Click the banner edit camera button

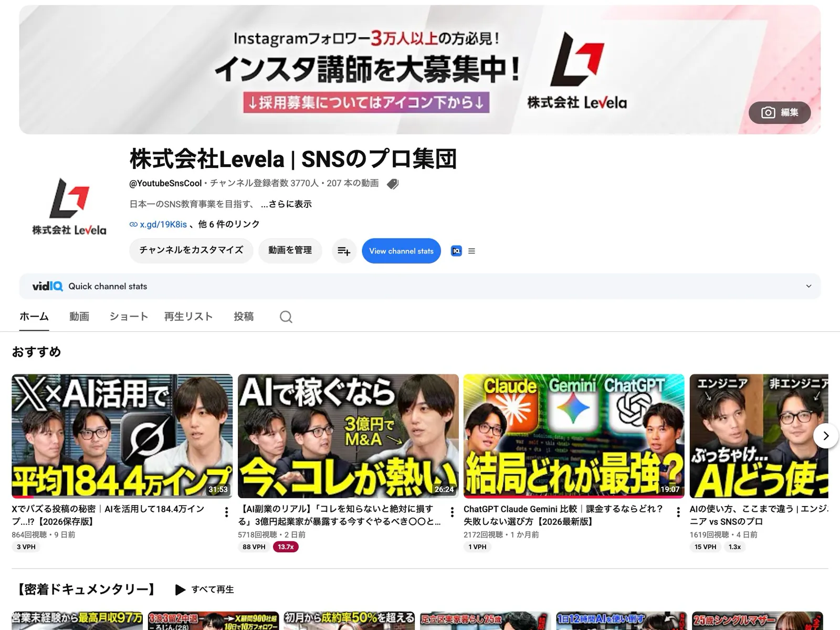(779, 112)
